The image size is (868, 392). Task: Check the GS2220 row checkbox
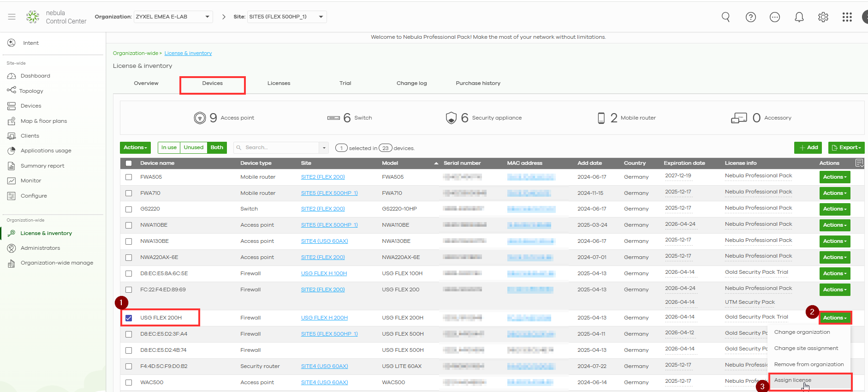pyautogui.click(x=129, y=209)
